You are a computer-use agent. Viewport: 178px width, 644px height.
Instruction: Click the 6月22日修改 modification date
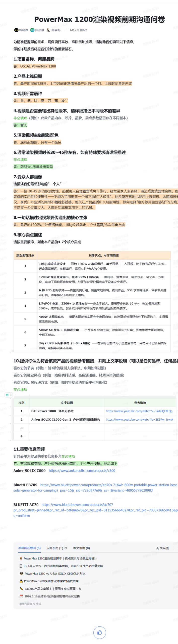pos(78,30)
